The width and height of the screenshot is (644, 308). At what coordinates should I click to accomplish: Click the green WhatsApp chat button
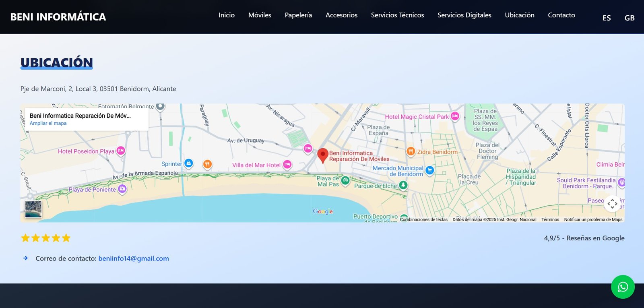[623, 287]
